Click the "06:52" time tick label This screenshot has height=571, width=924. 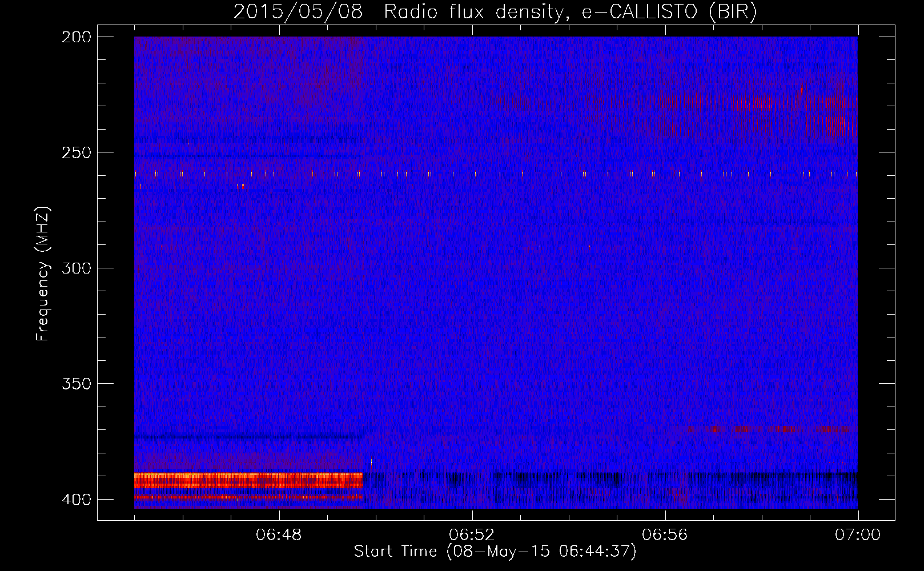(472, 535)
